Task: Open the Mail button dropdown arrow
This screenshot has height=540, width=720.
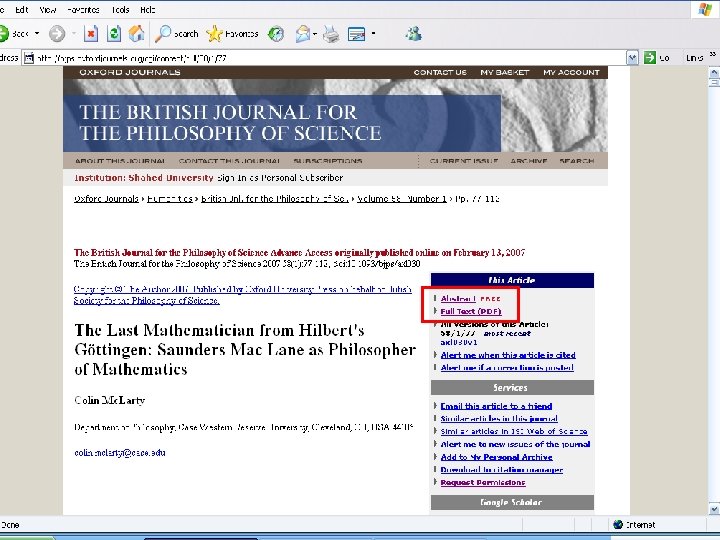Action: (315, 34)
